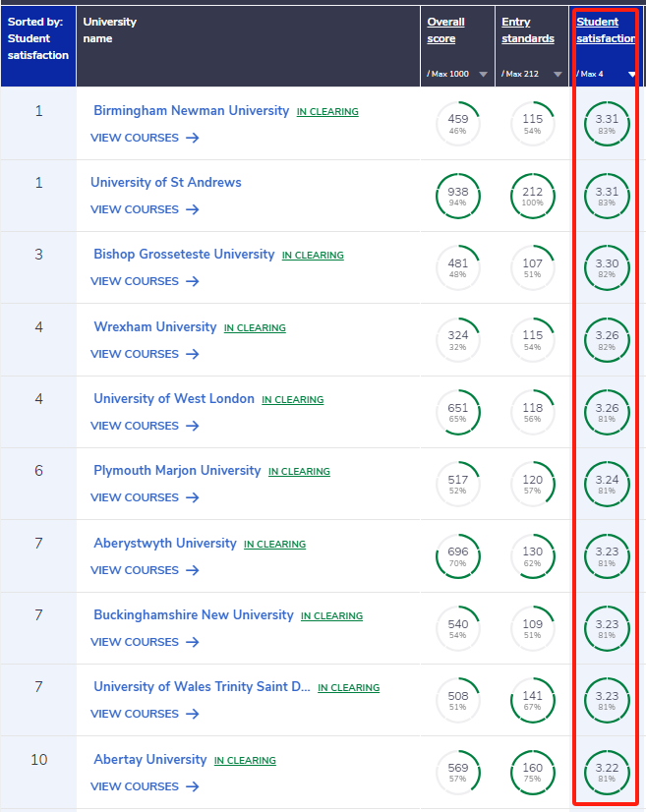Sort by Entry standards header link
This screenshot has width=646, height=812.
click(x=527, y=30)
